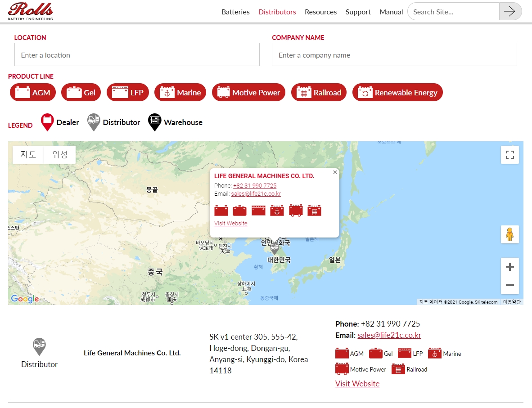Click the Railroad icon in popup
This screenshot has height=408, width=532.
tap(314, 210)
